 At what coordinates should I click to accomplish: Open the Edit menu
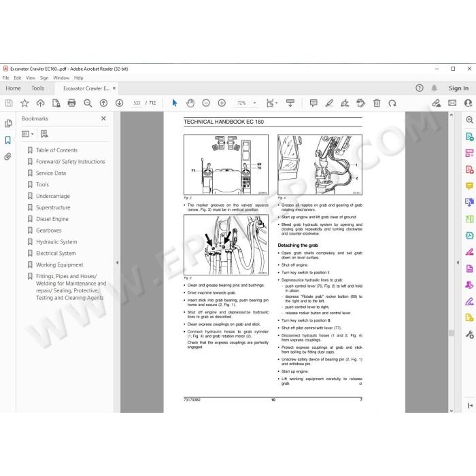18,78
